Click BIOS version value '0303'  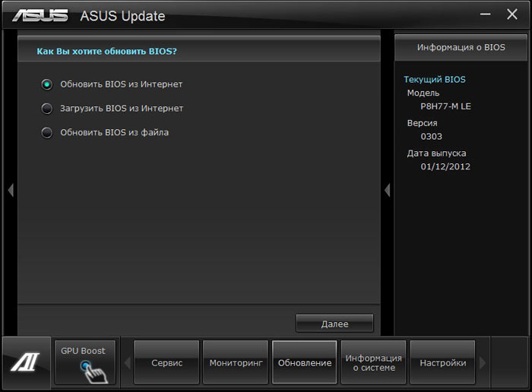pyautogui.click(x=431, y=136)
